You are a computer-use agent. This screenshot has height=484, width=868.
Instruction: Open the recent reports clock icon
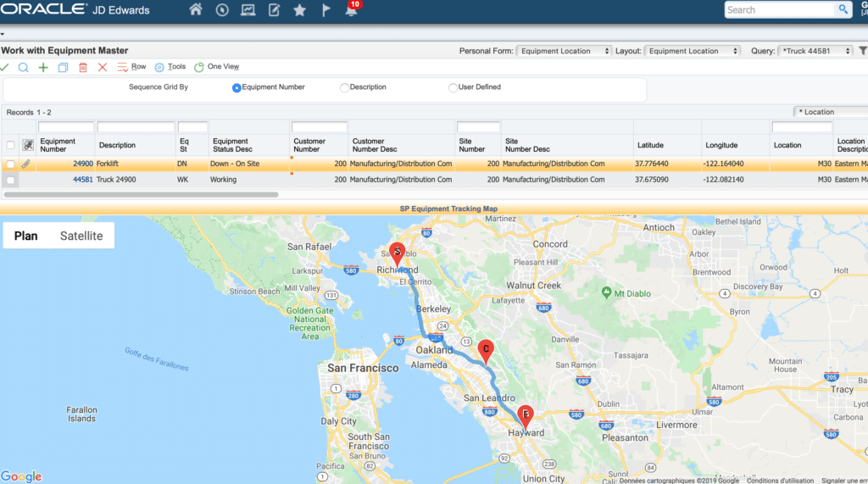(x=222, y=10)
